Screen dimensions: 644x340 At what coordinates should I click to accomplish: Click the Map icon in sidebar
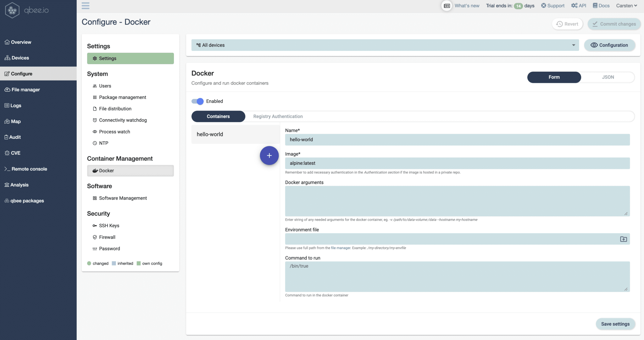click(7, 121)
